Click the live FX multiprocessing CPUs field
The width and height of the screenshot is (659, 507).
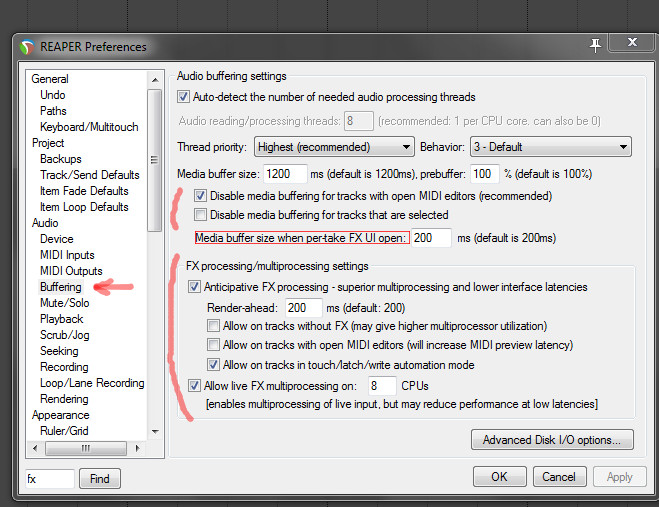point(382,386)
